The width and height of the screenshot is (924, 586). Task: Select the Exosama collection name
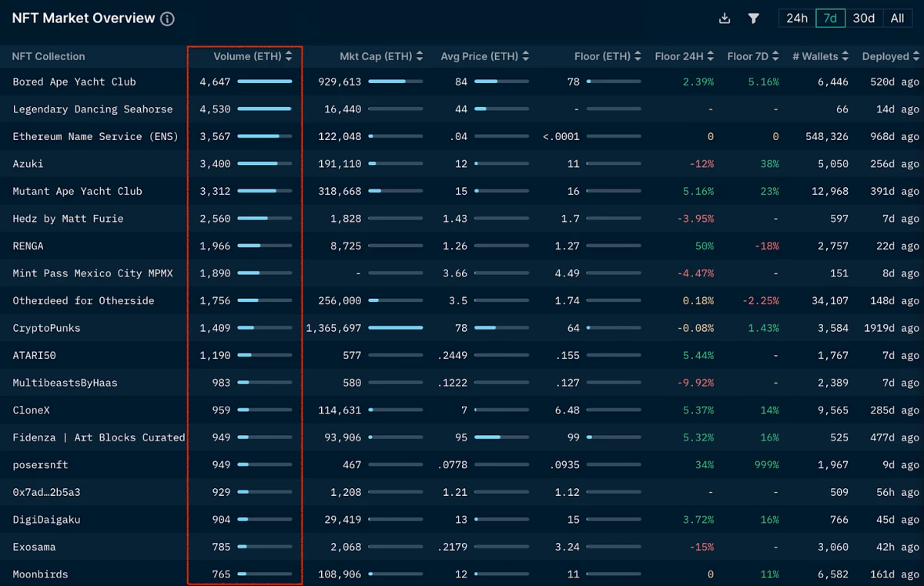pyautogui.click(x=34, y=547)
